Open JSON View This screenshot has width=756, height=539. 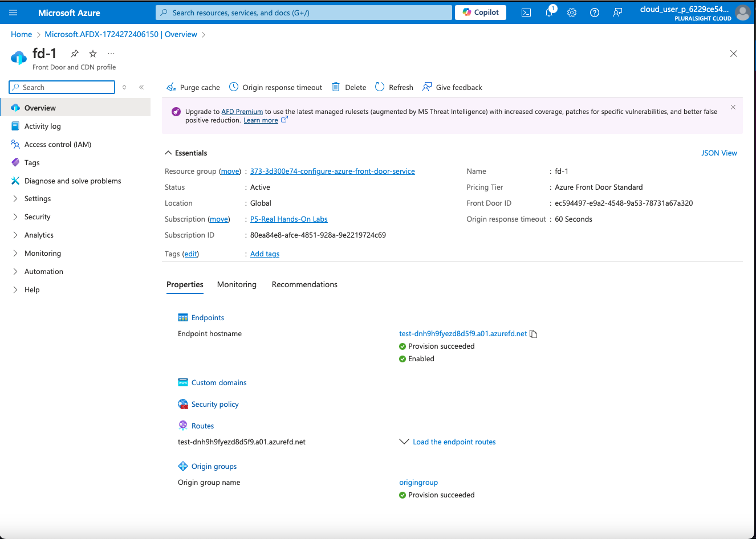click(719, 153)
